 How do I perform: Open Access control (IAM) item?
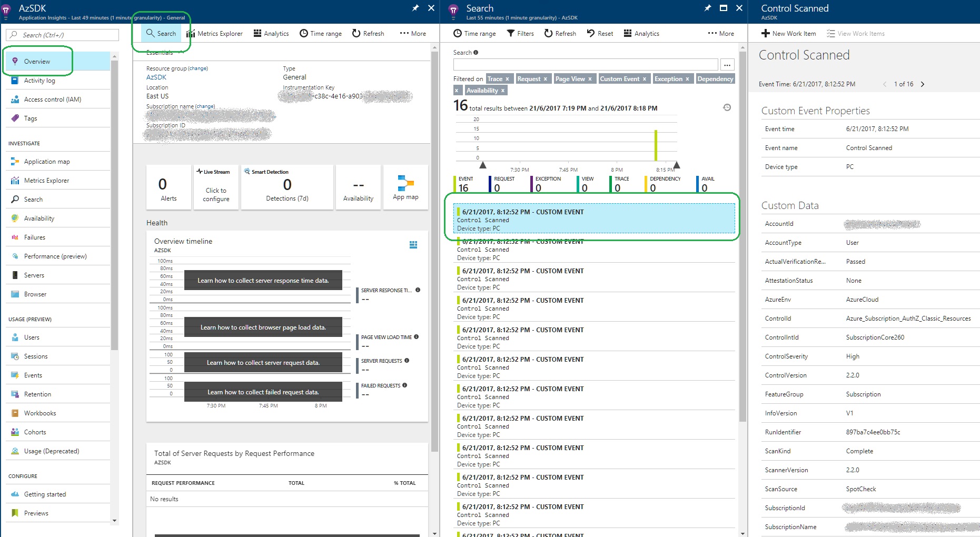click(x=58, y=100)
